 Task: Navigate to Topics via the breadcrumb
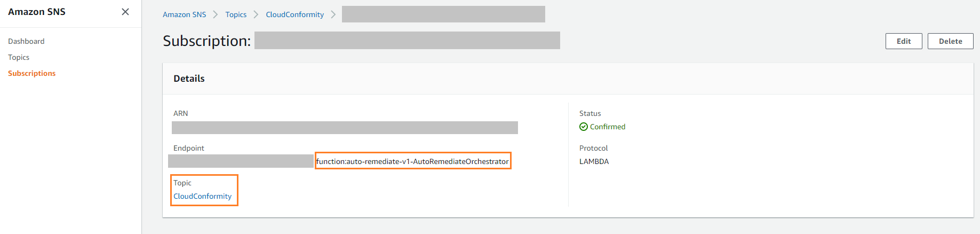pyautogui.click(x=236, y=14)
